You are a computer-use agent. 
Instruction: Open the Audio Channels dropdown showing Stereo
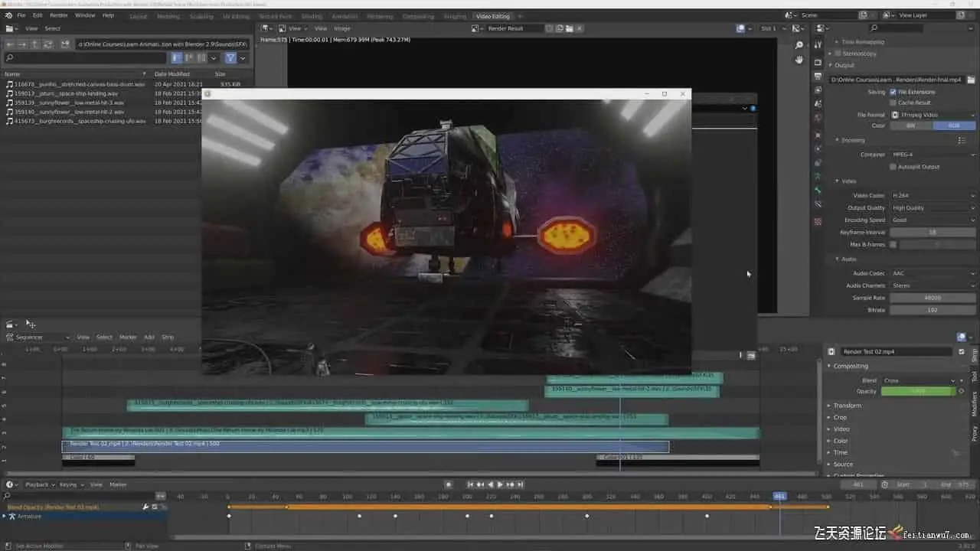click(933, 285)
